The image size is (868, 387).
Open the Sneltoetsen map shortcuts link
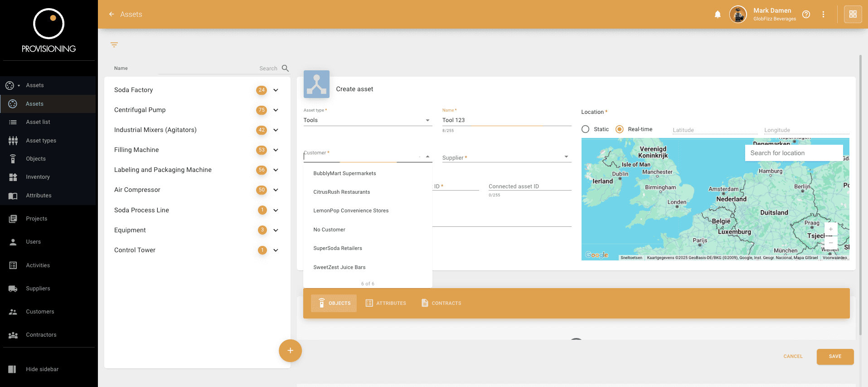click(631, 258)
